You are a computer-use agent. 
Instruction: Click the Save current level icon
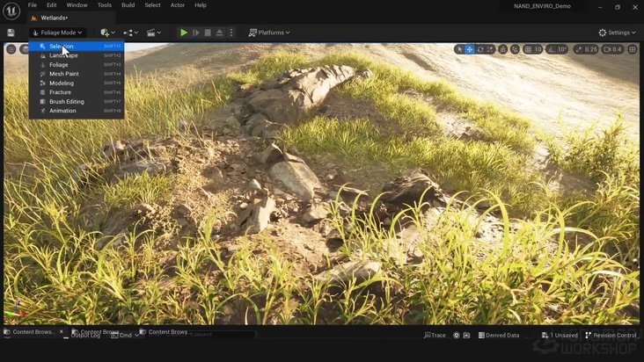(x=11, y=33)
